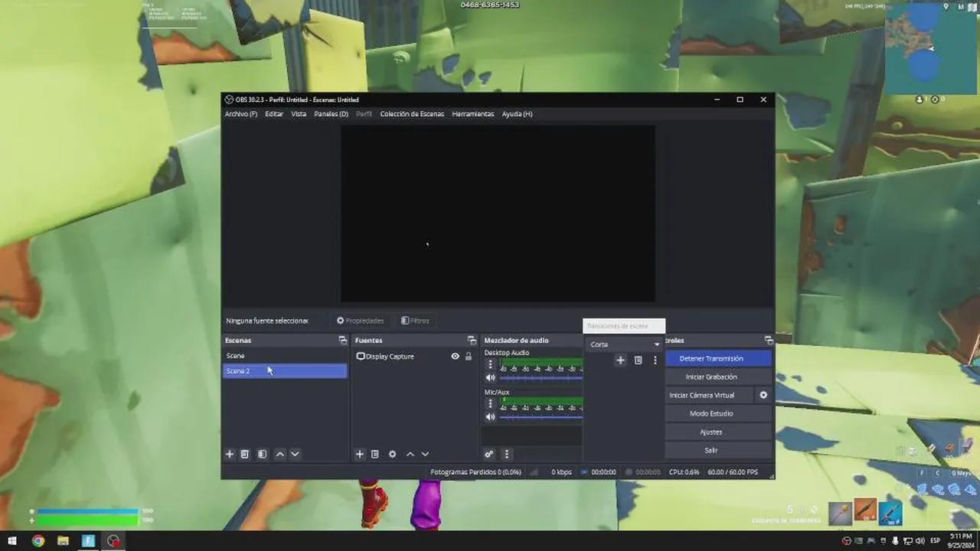Viewport: 980px width, 551px height.
Task: Mute the Mic/Aux audio channel
Action: [x=490, y=416]
